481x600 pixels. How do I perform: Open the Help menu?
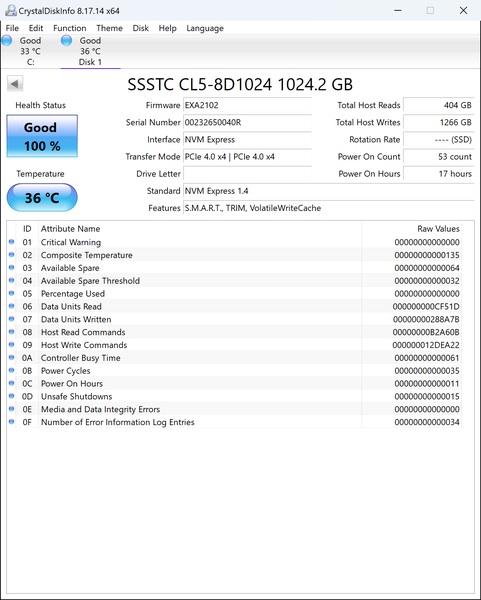click(x=168, y=28)
